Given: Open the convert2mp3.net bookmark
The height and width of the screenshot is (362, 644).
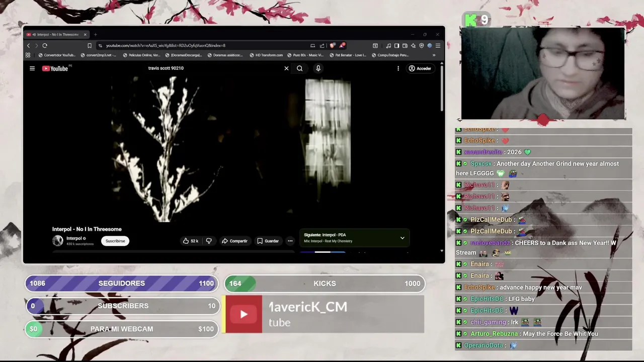Looking at the screenshot, I should click(99, 55).
